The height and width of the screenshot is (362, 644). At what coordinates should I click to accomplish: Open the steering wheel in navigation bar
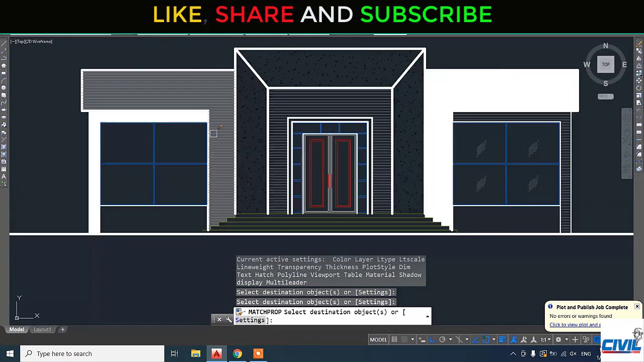point(627,118)
